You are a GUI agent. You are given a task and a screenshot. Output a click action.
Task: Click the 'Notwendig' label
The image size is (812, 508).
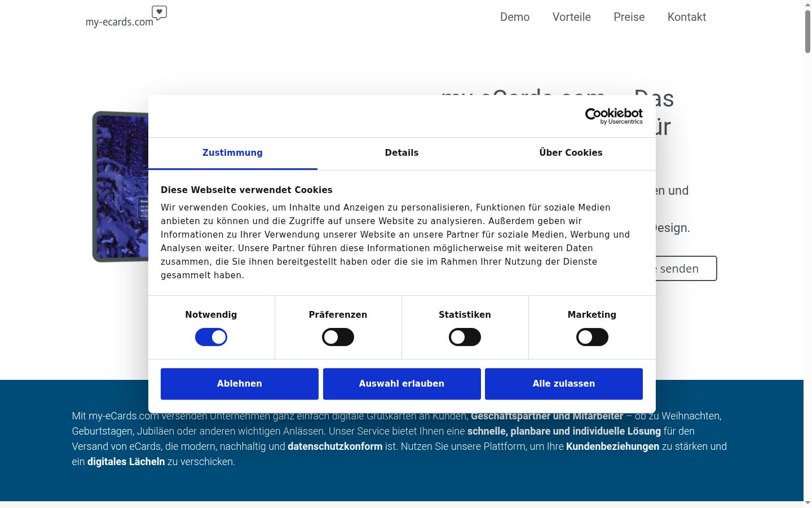pyautogui.click(x=211, y=315)
